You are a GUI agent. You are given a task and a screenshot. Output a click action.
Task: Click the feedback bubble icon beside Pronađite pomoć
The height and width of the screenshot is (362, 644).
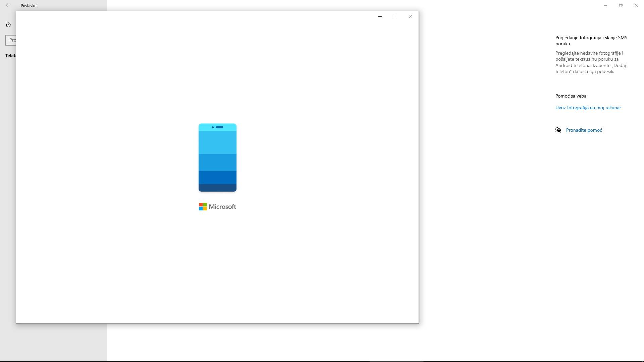click(558, 130)
